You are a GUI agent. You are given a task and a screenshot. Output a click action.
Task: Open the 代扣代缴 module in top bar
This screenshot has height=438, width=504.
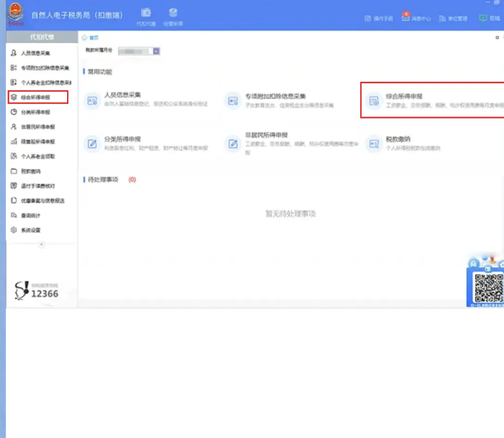click(x=146, y=16)
